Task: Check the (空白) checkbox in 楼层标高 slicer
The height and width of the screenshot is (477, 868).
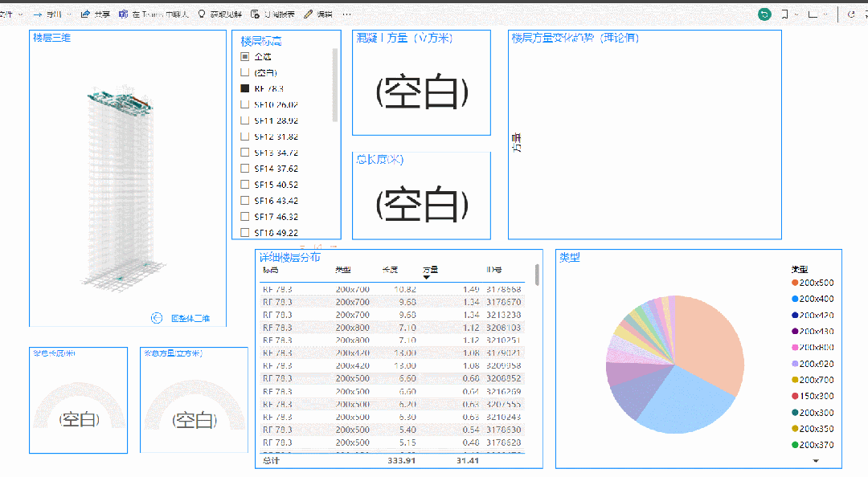Action: (x=244, y=72)
